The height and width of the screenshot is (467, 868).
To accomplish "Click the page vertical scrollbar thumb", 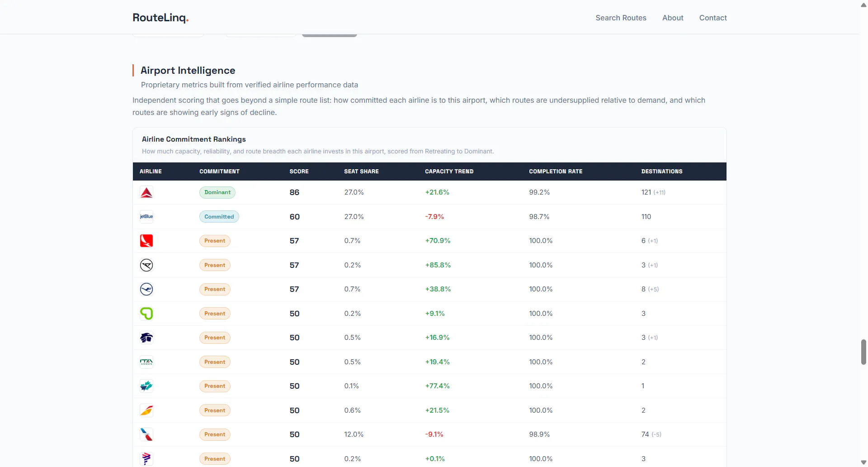I will (x=863, y=352).
